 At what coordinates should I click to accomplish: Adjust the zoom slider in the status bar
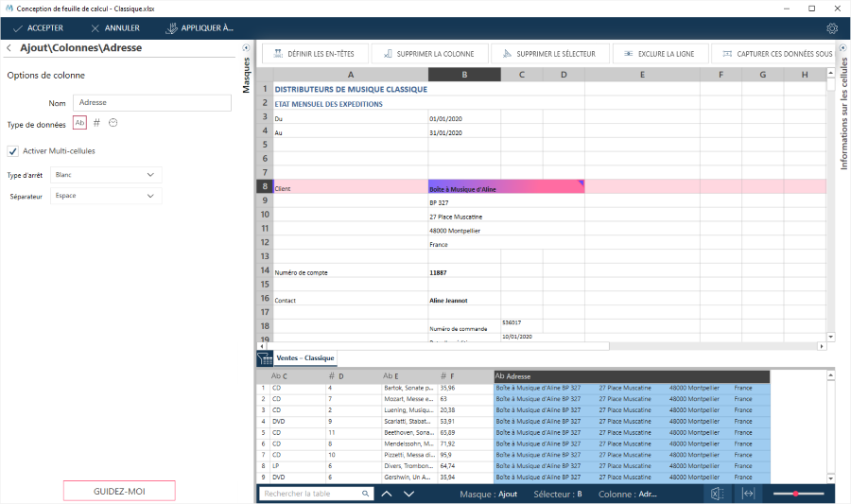point(796,494)
